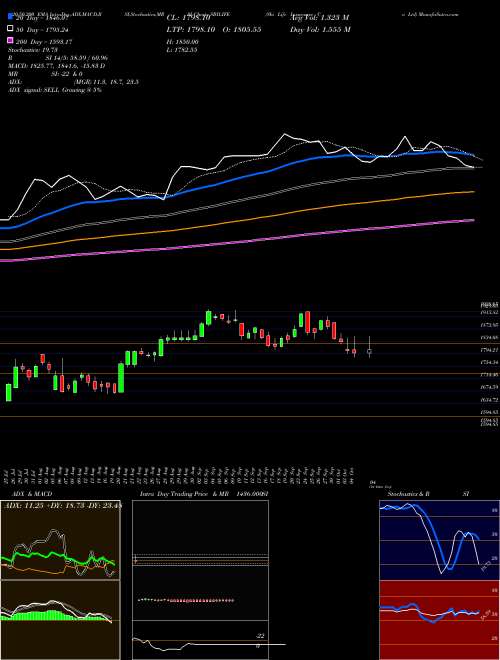
Task: Click the MACD values line
Action: pos(56,66)
